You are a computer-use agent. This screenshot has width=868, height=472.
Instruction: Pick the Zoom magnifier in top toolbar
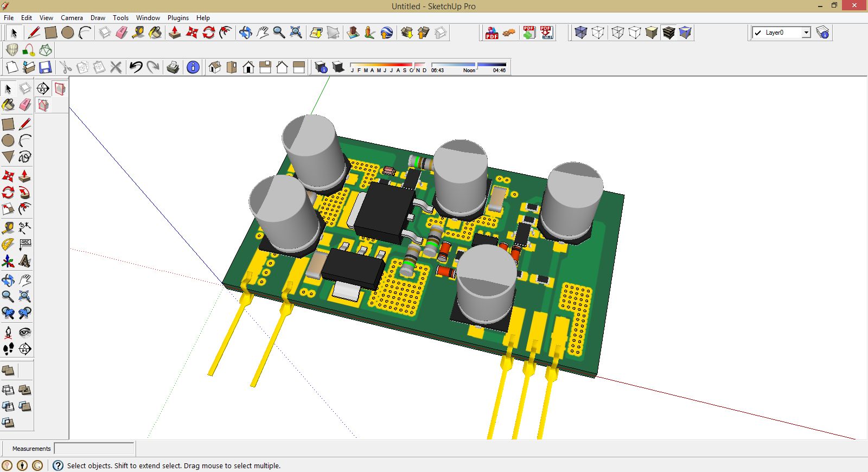(x=279, y=33)
